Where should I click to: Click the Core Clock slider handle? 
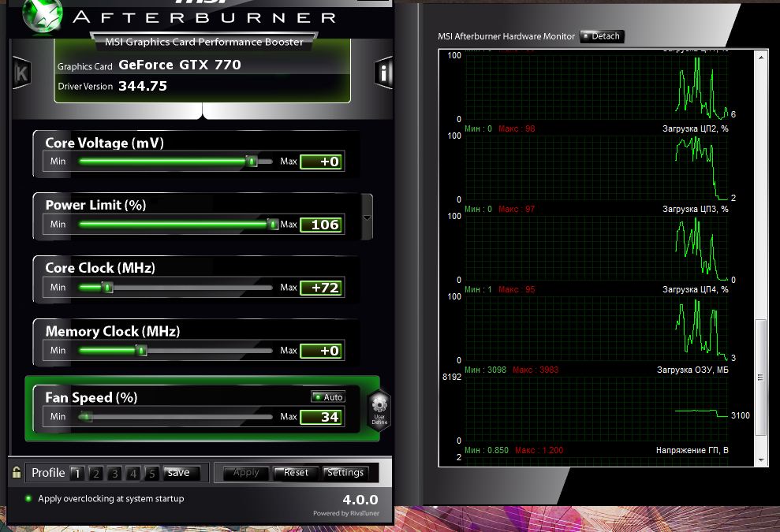pos(107,288)
